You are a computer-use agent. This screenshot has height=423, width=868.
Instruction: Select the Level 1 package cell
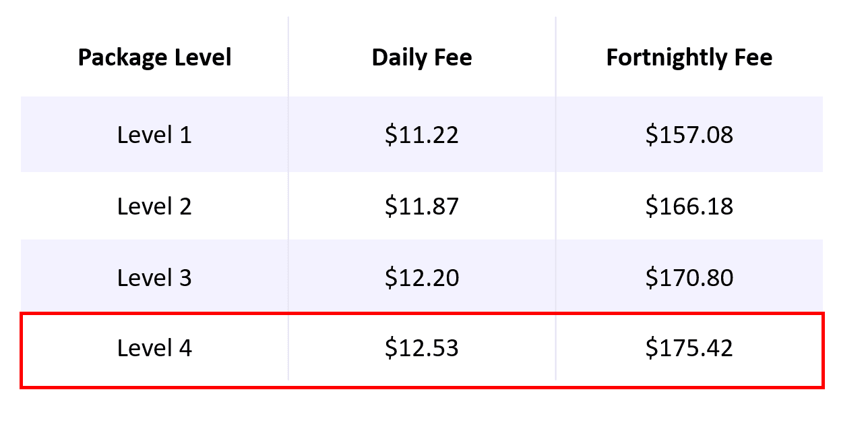(x=154, y=135)
